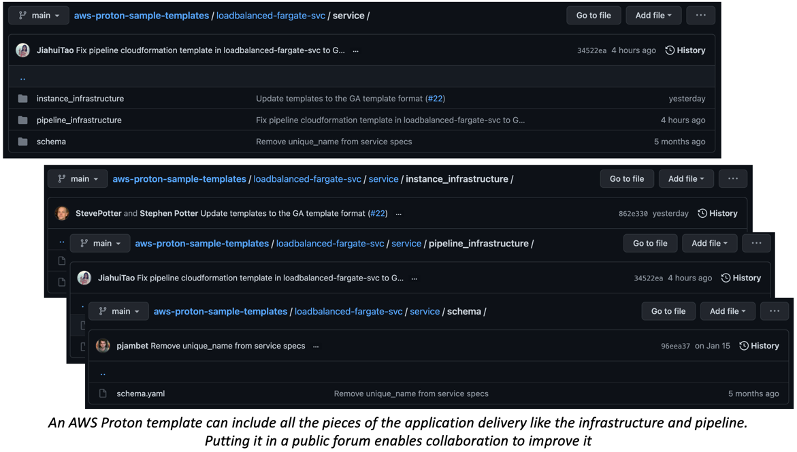Open more options ellipsis in service window

[x=701, y=16]
